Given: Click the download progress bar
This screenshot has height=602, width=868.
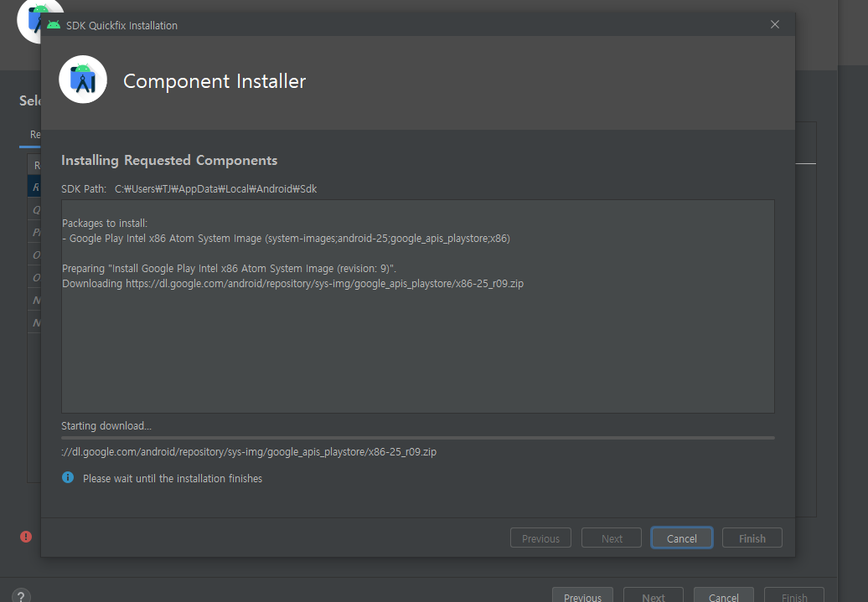Looking at the screenshot, I should (x=418, y=438).
